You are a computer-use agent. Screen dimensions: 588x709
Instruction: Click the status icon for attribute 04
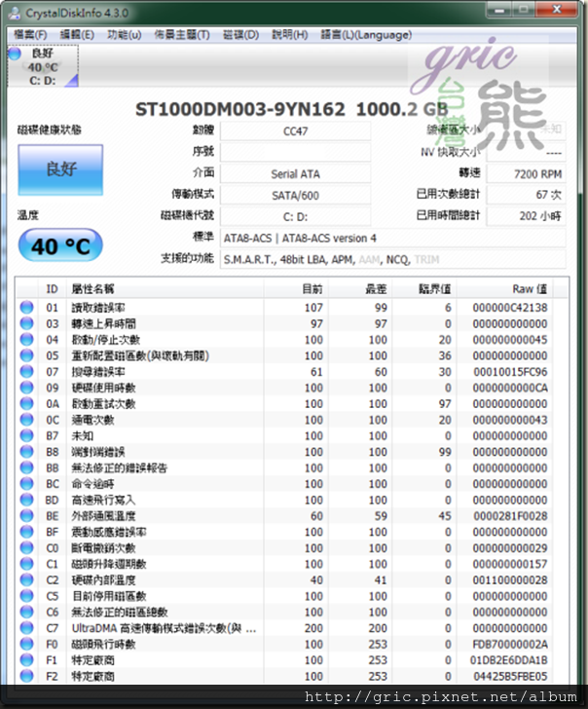pos(26,340)
